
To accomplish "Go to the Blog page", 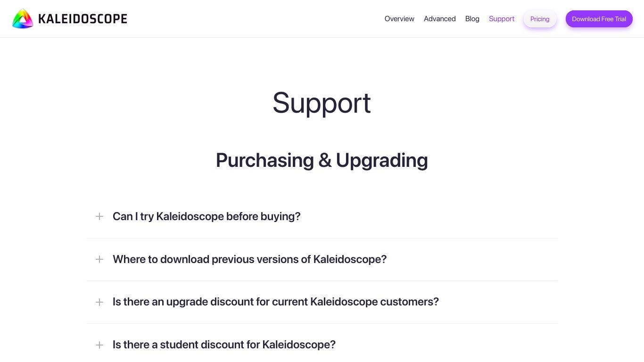I will coord(472,19).
